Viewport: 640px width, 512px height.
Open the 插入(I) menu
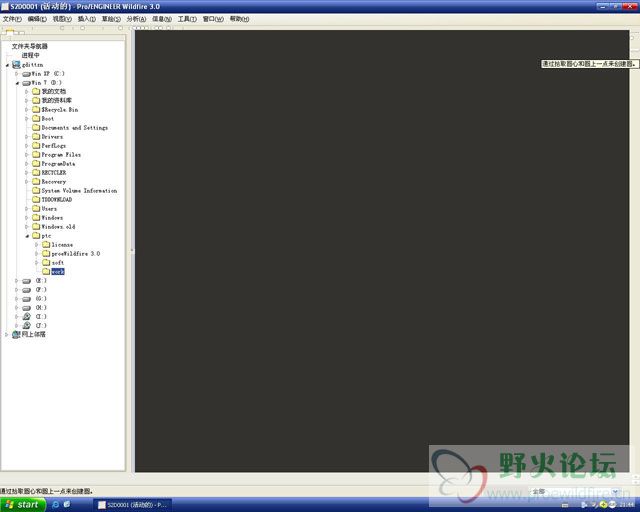click(x=87, y=19)
